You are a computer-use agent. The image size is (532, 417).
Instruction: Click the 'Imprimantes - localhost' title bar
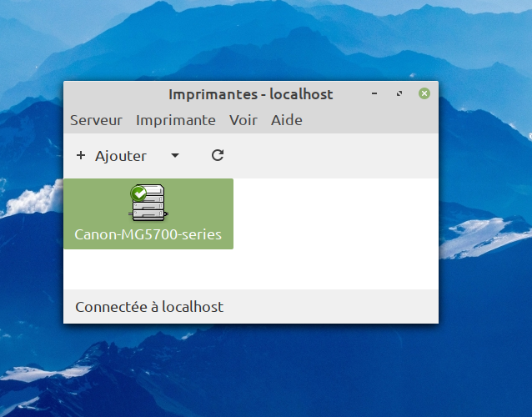point(250,94)
